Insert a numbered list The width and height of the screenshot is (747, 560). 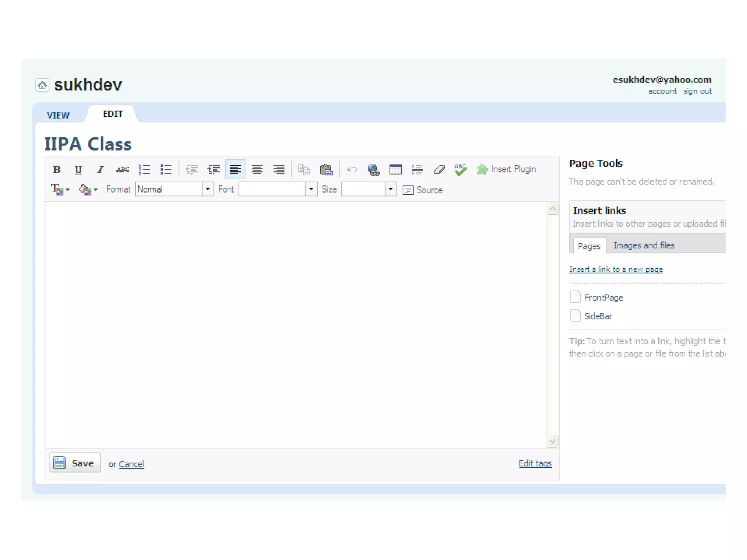click(x=144, y=170)
